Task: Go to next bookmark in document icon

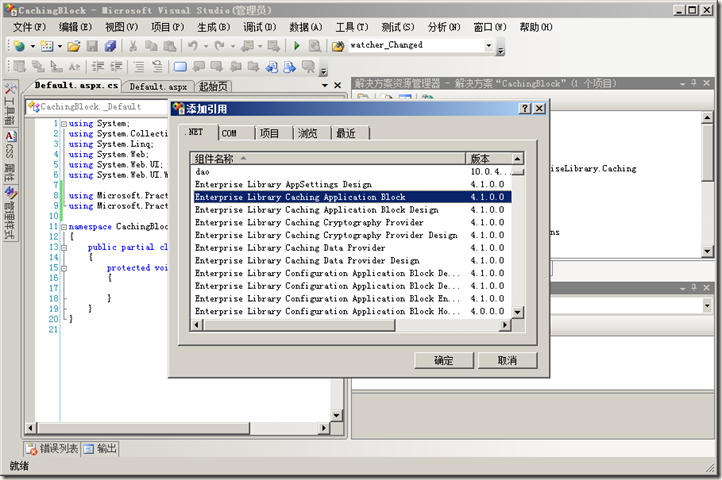Action: point(290,67)
